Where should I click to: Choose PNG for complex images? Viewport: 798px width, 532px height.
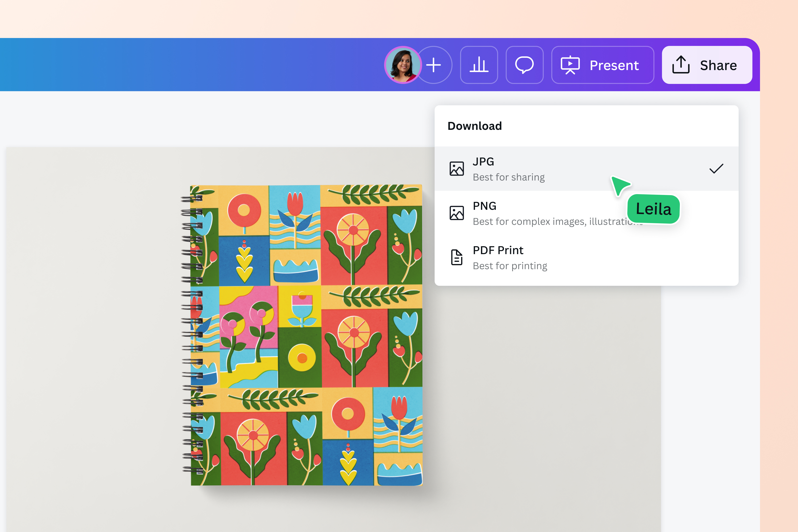(484, 206)
